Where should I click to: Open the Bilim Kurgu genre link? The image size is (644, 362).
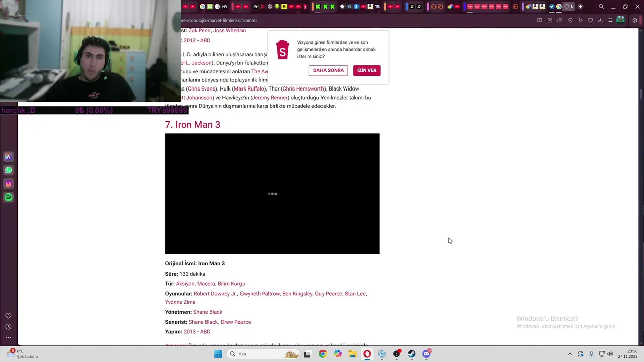231,284
